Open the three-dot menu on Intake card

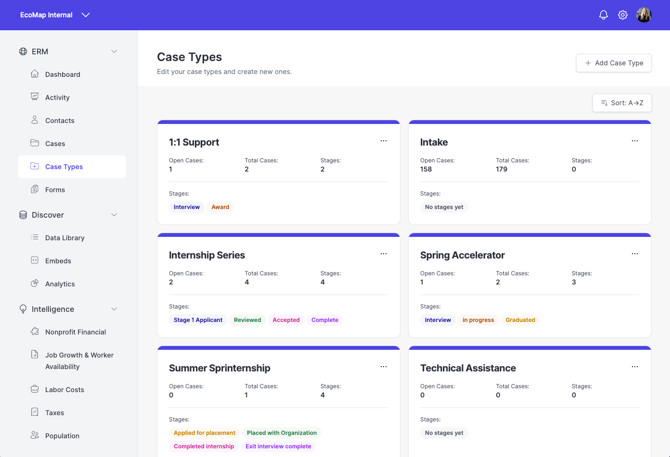click(x=635, y=141)
